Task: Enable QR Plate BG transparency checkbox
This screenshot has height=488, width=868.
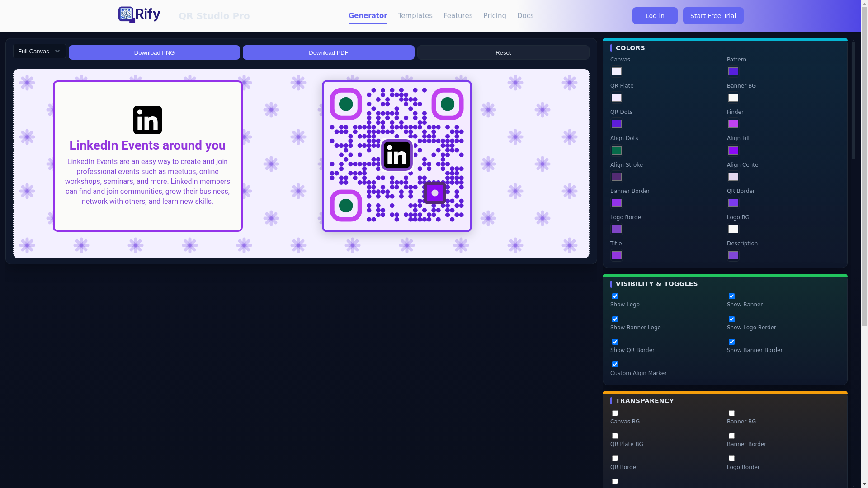Action: click(615, 436)
